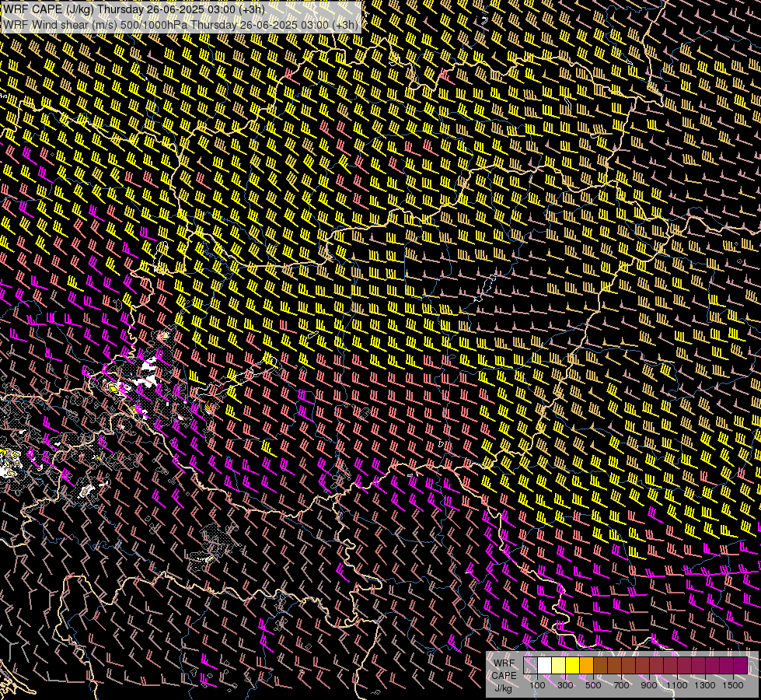This screenshot has height=700, width=761.
Task: Click the brown legend swatch right after 500
Action: click(x=600, y=666)
